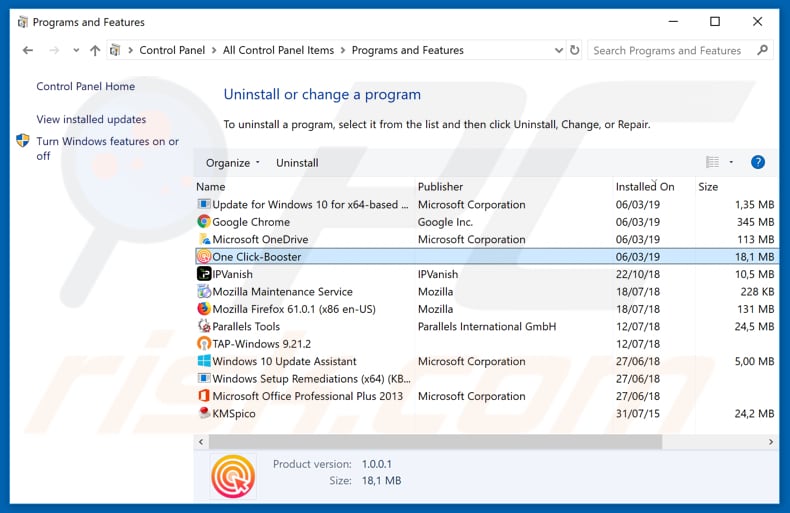Open the Organize dropdown menu
The image size is (790, 513).
pyautogui.click(x=233, y=163)
